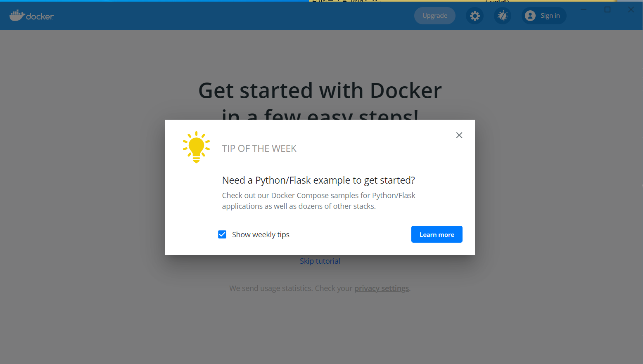Click the Upgrade button
The image size is (643, 364).
(435, 16)
